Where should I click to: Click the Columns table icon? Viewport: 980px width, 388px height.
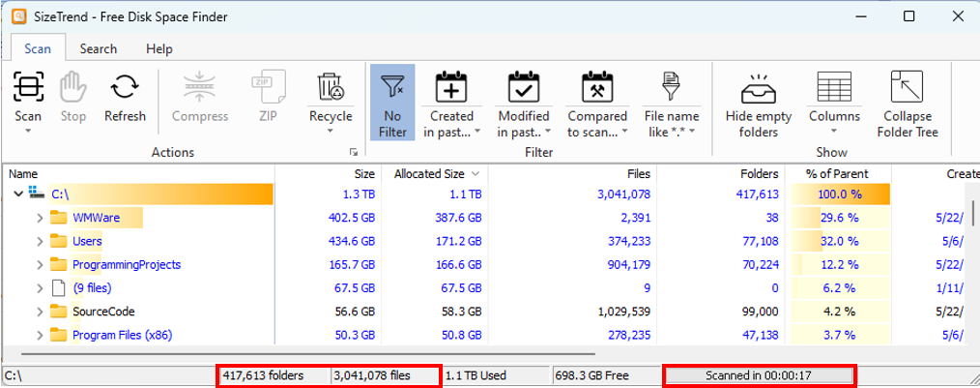834,86
